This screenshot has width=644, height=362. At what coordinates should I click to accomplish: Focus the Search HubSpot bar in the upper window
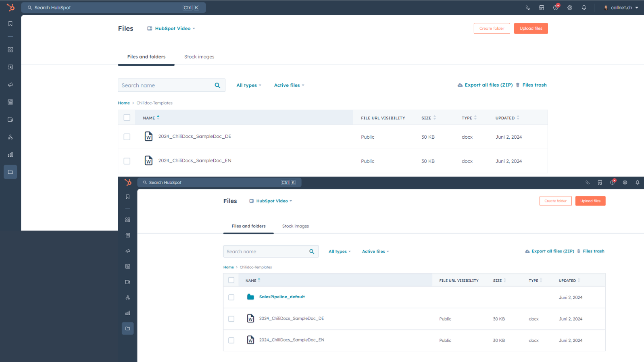tap(113, 8)
